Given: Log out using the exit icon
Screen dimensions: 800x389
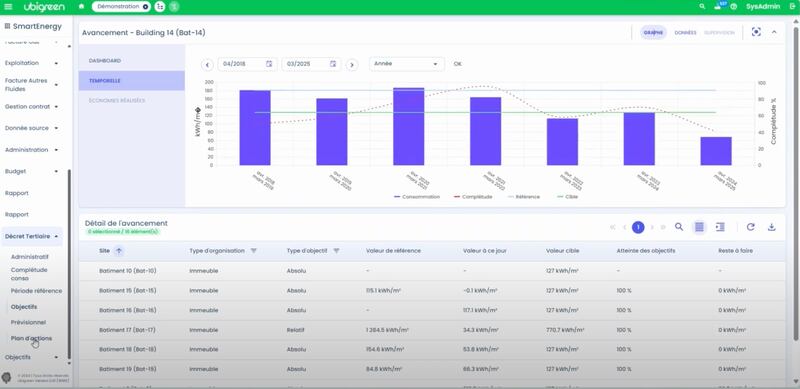Looking at the screenshot, I should tap(792, 7).
